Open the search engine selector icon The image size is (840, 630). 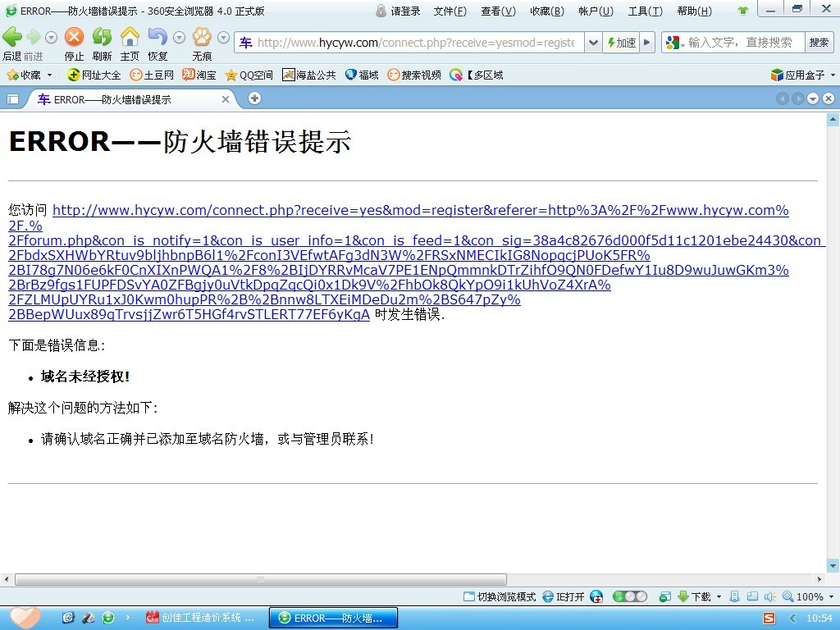(674, 43)
